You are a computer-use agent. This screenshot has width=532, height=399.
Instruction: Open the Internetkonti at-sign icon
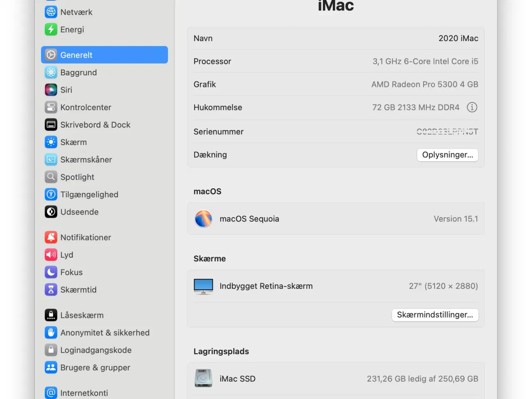pyautogui.click(x=51, y=393)
